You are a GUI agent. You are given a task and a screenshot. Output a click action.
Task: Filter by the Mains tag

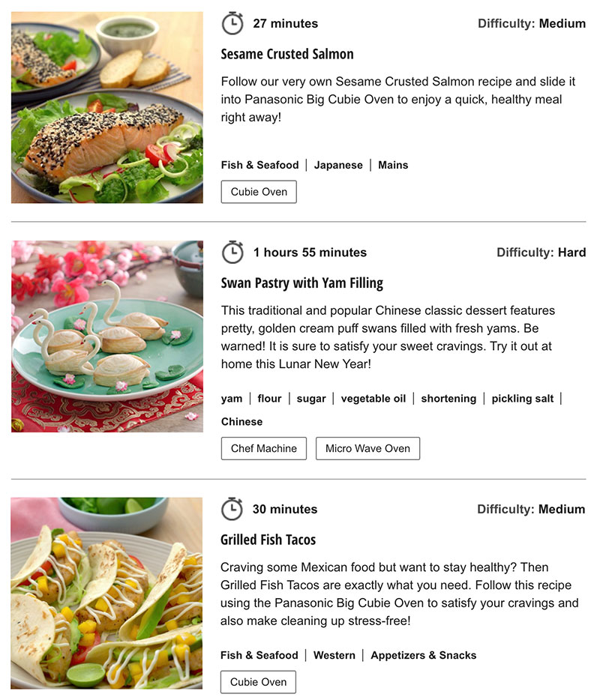pyautogui.click(x=393, y=165)
